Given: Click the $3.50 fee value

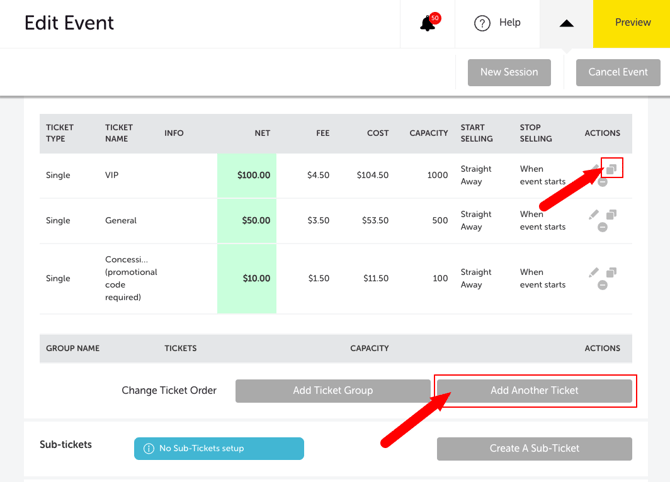Looking at the screenshot, I should pyautogui.click(x=318, y=220).
